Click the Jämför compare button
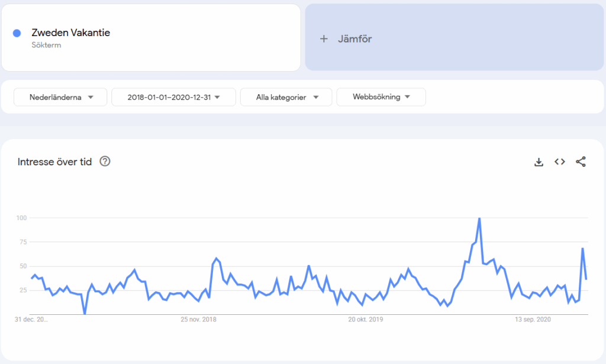This screenshot has height=364, width=606. pos(454,37)
